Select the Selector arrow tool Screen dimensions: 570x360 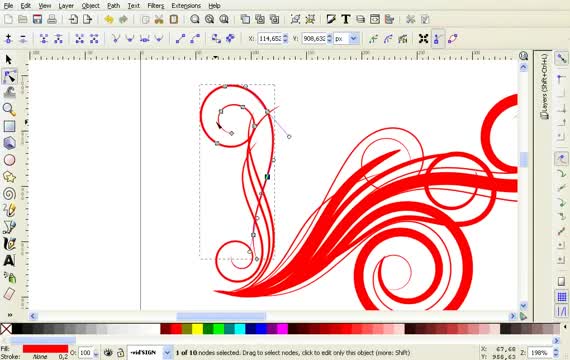[x=9, y=59]
